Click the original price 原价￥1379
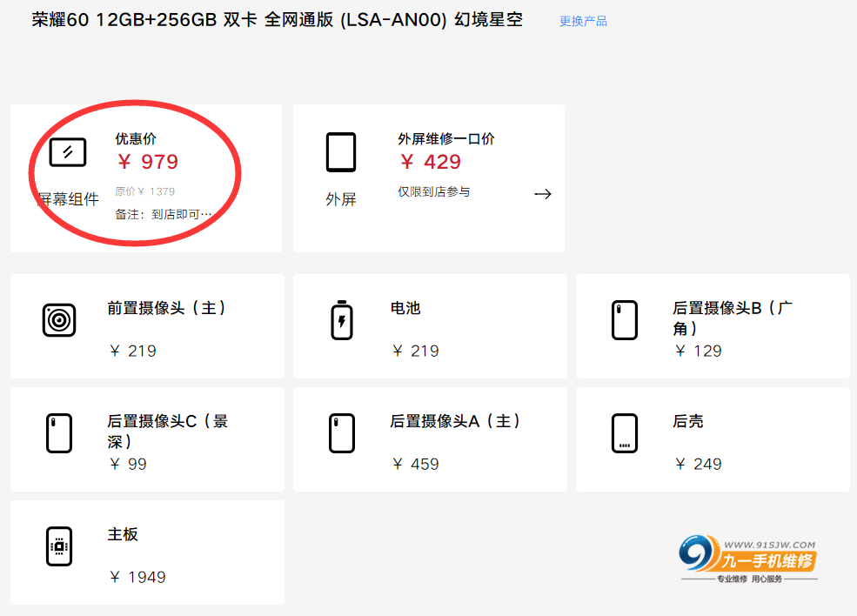This screenshot has height=616, width=857. tap(144, 191)
